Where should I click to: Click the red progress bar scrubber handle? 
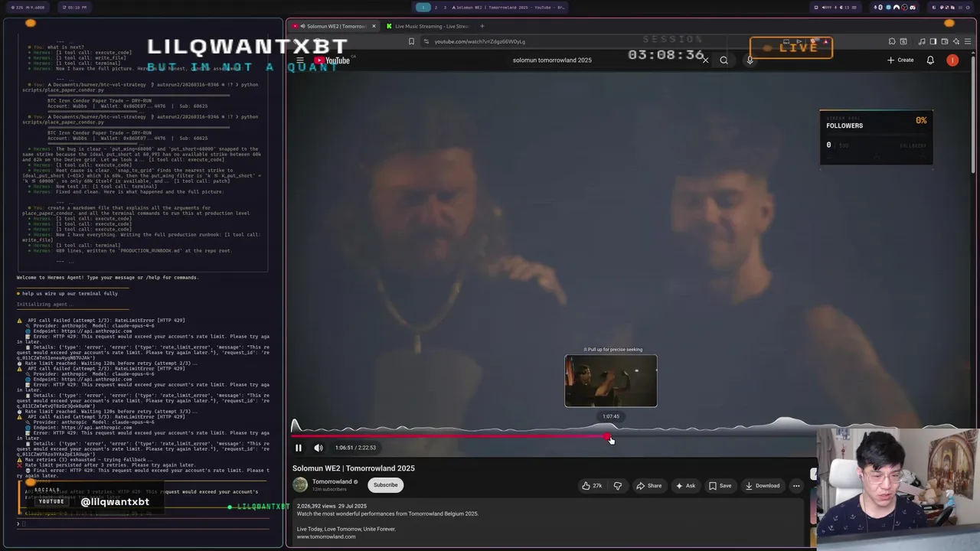click(607, 436)
